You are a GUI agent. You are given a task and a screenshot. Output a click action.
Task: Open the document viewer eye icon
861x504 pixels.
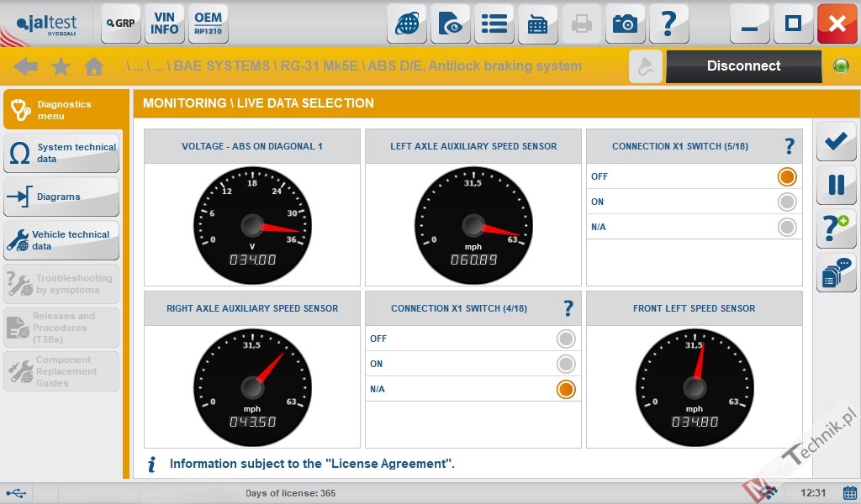(x=451, y=24)
